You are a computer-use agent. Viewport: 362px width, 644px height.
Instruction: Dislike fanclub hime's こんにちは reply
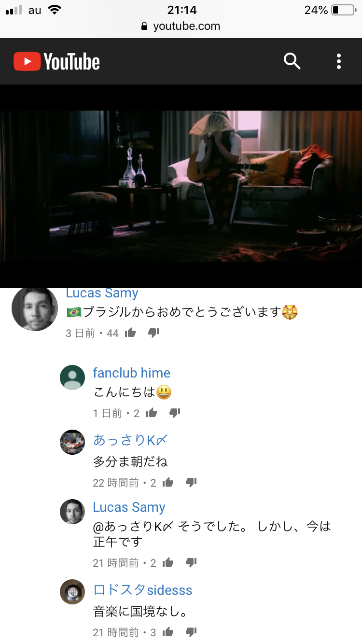pyautogui.click(x=175, y=413)
